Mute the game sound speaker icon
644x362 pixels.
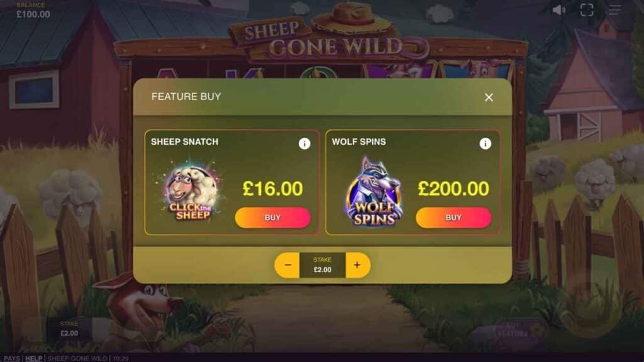[559, 10]
